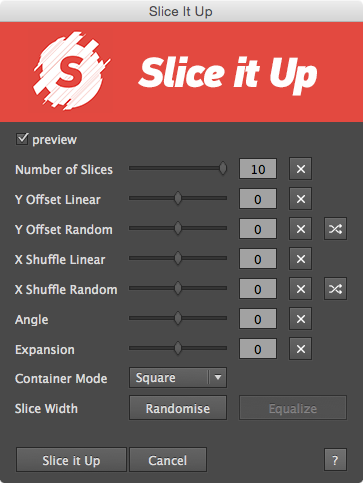Reset Number of Slices with X icon
The image size is (363, 483).
(x=300, y=169)
